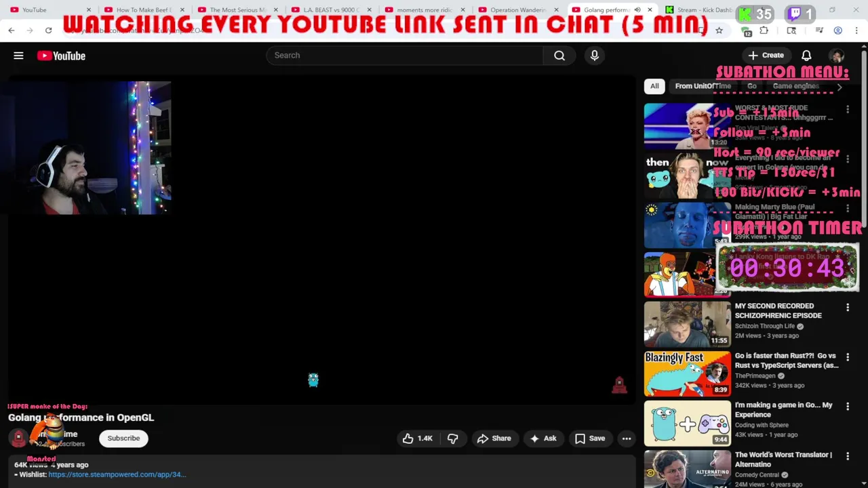Screen dimensions: 868x488
Task: Open the browser extensions puzzle icon
Action: click(x=764, y=30)
